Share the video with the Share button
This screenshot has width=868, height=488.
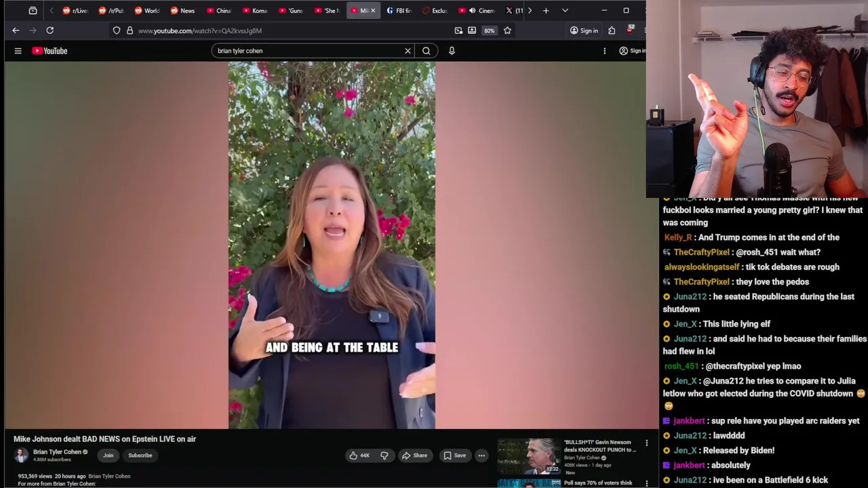coord(414,455)
